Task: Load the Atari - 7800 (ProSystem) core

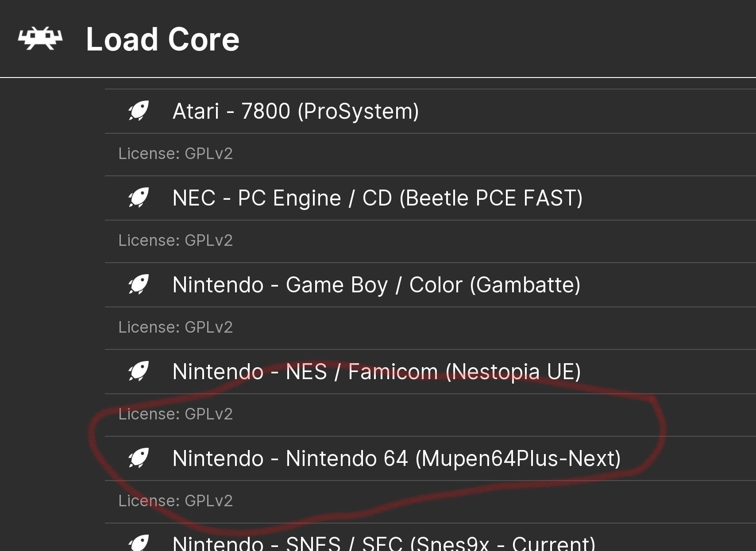Action: click(x=430, y=111)
